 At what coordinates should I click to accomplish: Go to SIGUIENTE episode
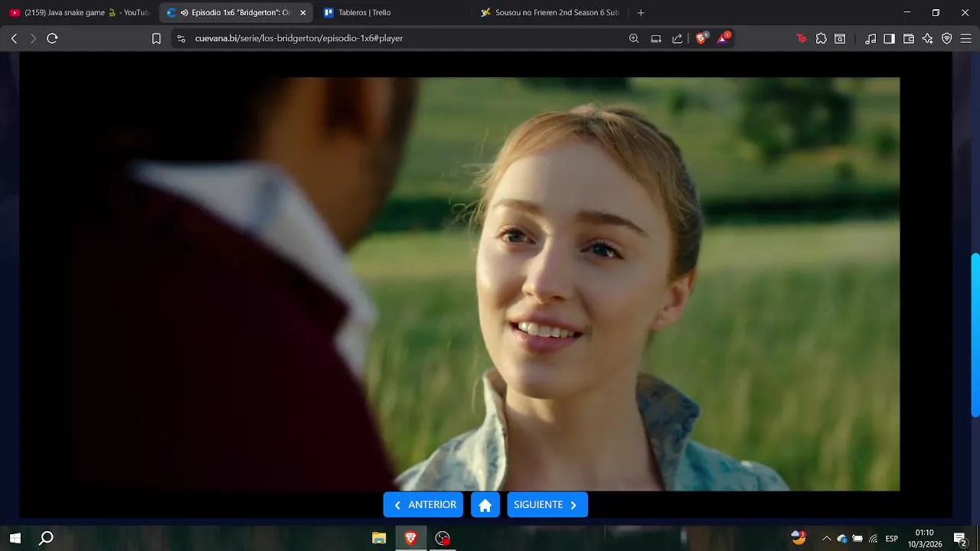[547, 504]
